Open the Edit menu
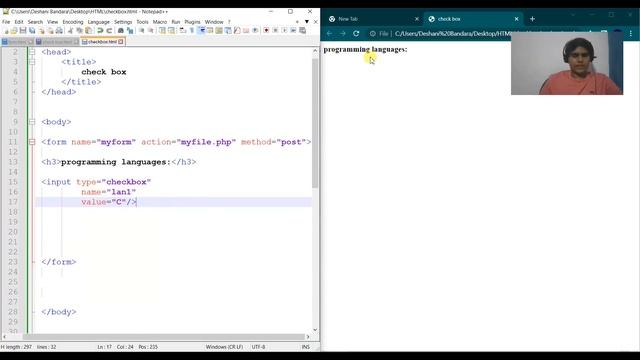The height and width of the screenshot is (360, 640). [x=19, y=22]
